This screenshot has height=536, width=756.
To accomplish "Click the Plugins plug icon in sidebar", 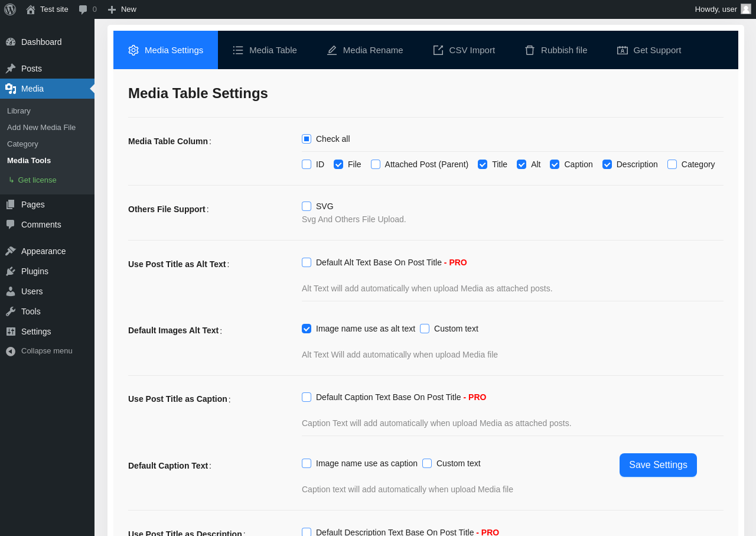I will coord(11,271).
